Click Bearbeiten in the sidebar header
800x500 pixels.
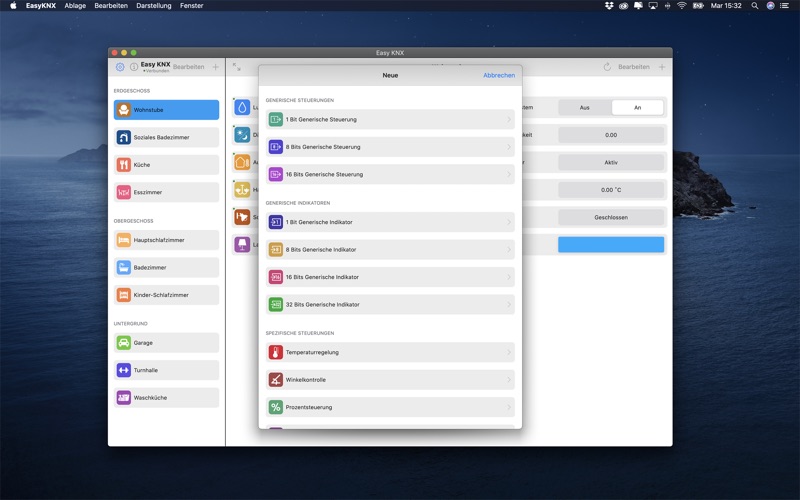pyautogui.click(x=188, y=67)
